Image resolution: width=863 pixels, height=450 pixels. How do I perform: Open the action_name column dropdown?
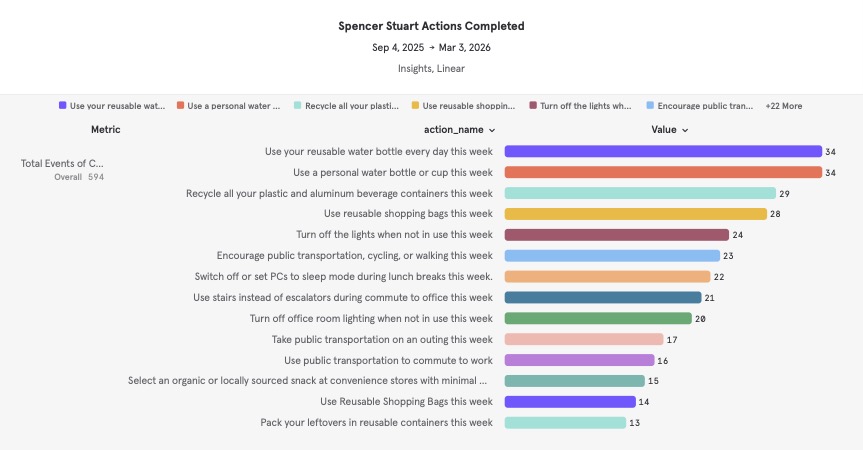(458, 130)
